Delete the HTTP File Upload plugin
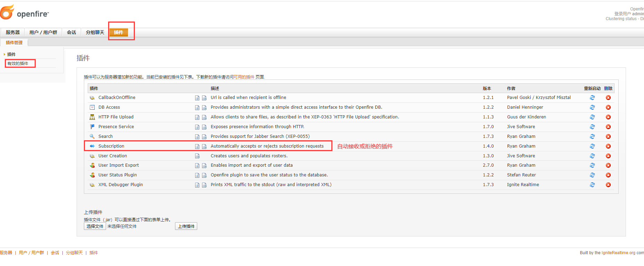644x266 pixels. (608, 117)
